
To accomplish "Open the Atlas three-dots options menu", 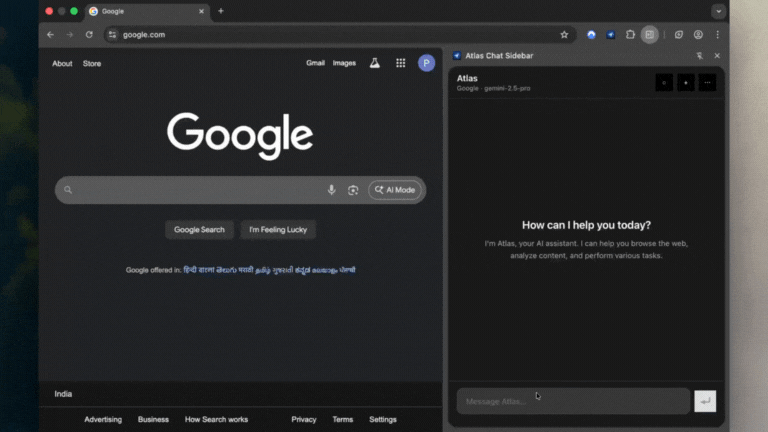I will 707,82.
